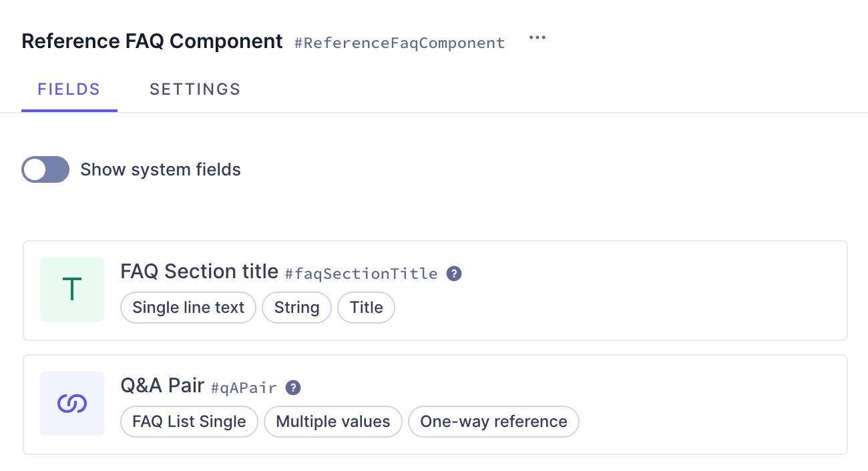Click the Single line text tag
The width and height of the screenshot is (868, 471).
[x=188, y=308]
